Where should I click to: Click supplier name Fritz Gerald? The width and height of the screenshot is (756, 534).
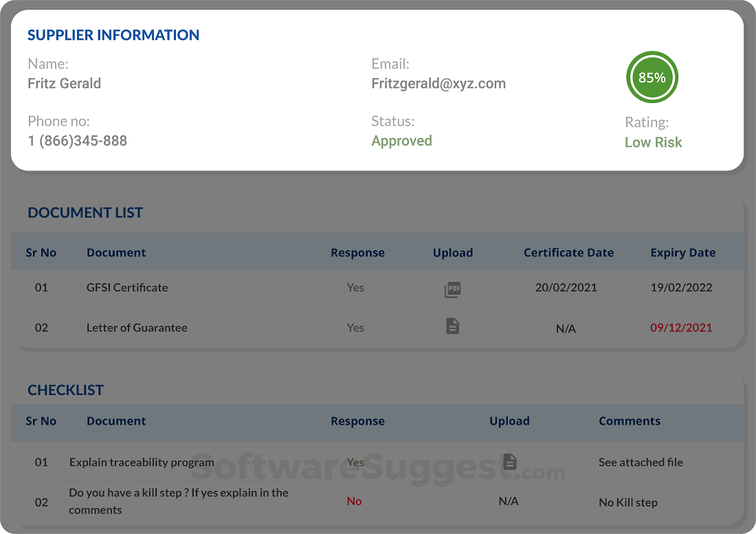64,83
